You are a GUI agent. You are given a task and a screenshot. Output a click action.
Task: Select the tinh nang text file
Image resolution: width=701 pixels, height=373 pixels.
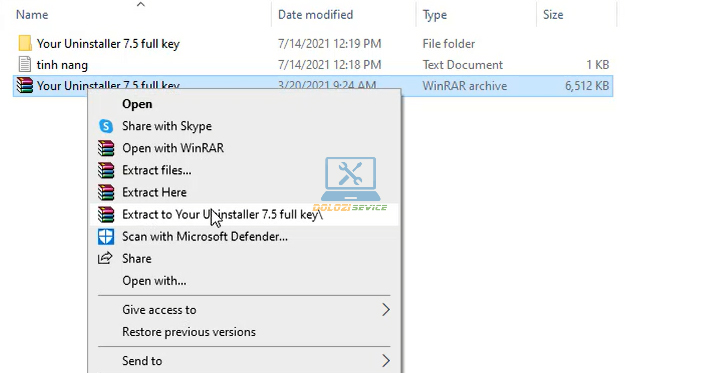coord(62,65)
